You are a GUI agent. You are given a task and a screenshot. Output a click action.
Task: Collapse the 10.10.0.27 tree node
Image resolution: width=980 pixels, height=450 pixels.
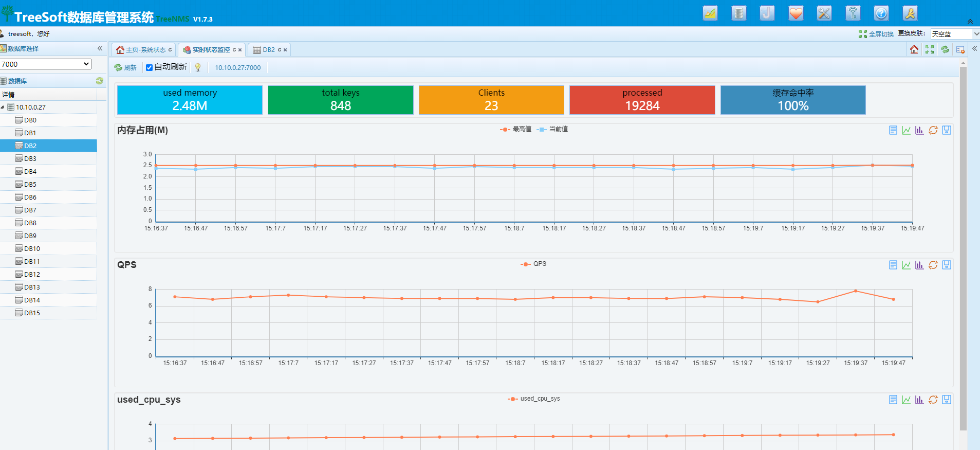tap(3, 107)
